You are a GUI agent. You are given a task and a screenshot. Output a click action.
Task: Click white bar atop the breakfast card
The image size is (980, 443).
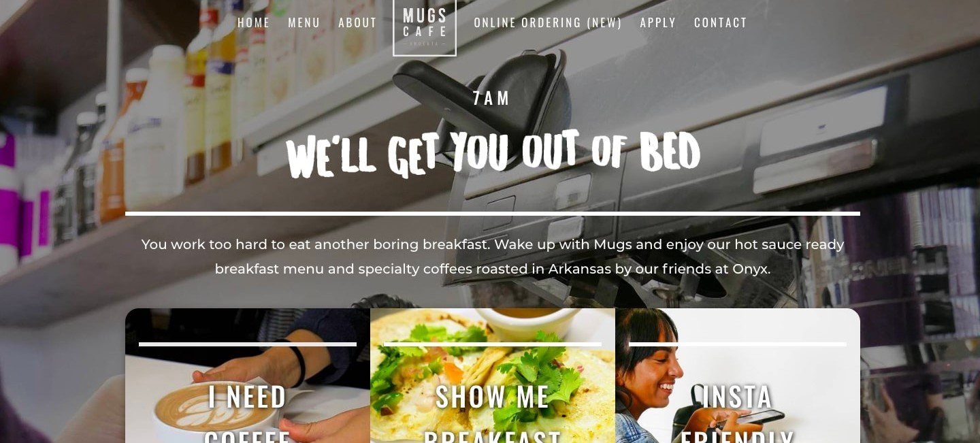point(493,344)
